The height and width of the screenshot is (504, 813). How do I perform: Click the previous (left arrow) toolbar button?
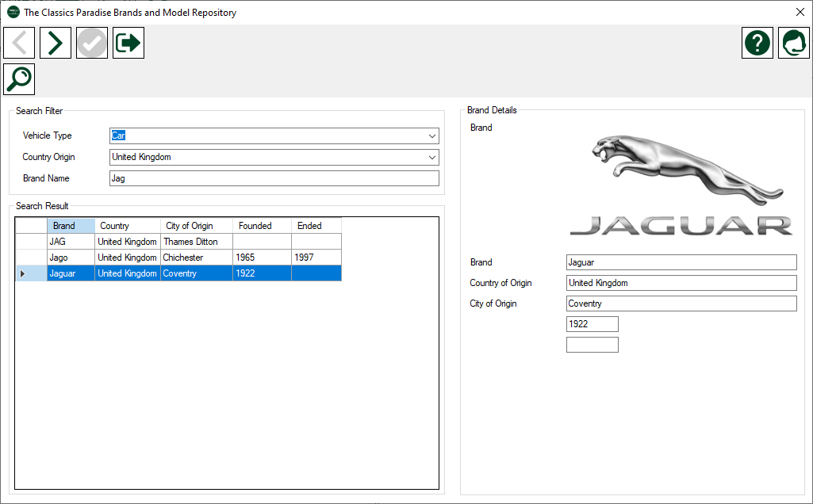point(19,43)
